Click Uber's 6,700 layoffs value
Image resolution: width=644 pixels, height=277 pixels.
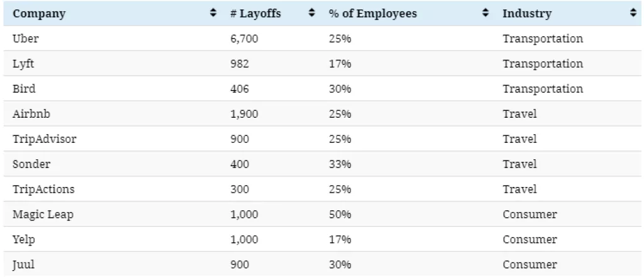point(245,38)
